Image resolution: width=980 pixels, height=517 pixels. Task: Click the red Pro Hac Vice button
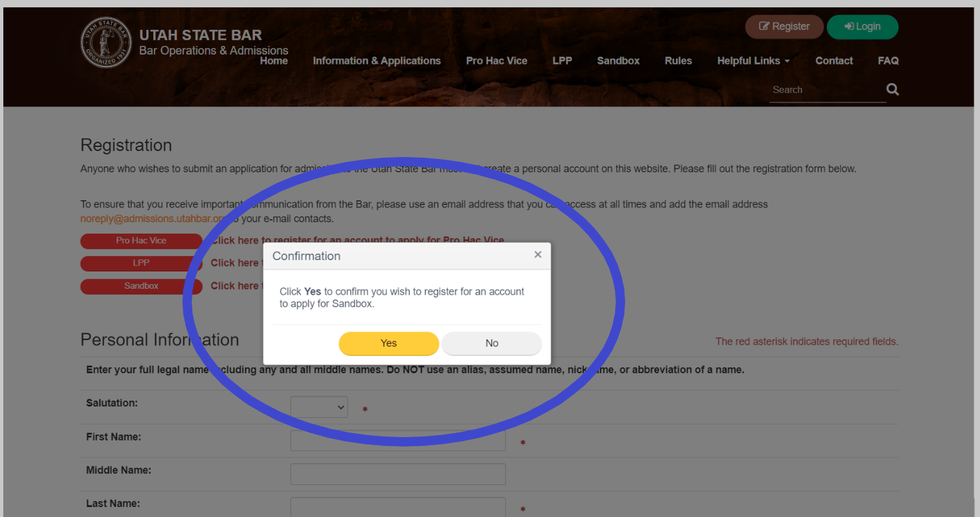coord(141,241)
